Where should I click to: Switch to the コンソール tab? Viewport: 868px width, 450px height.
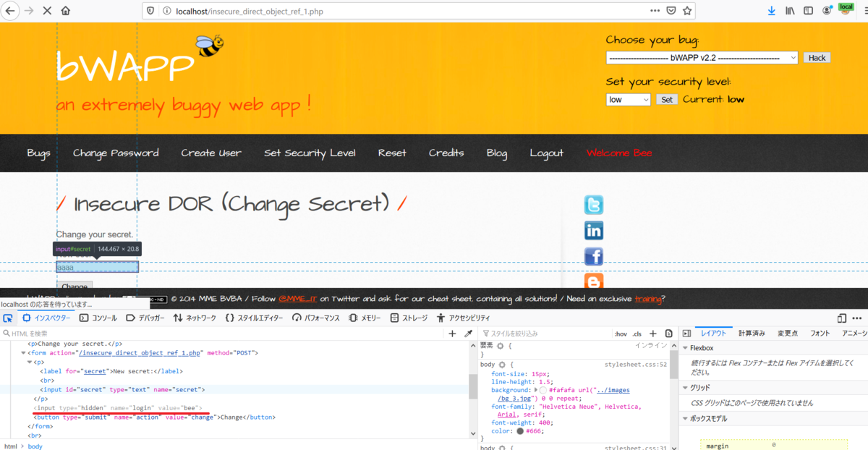[98, 318]
